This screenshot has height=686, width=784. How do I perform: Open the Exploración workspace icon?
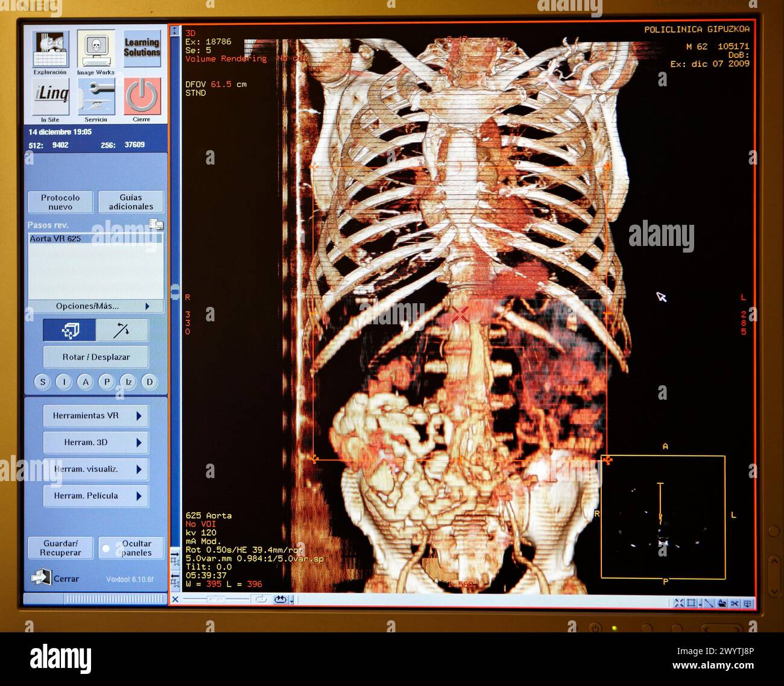pos(51,49)
